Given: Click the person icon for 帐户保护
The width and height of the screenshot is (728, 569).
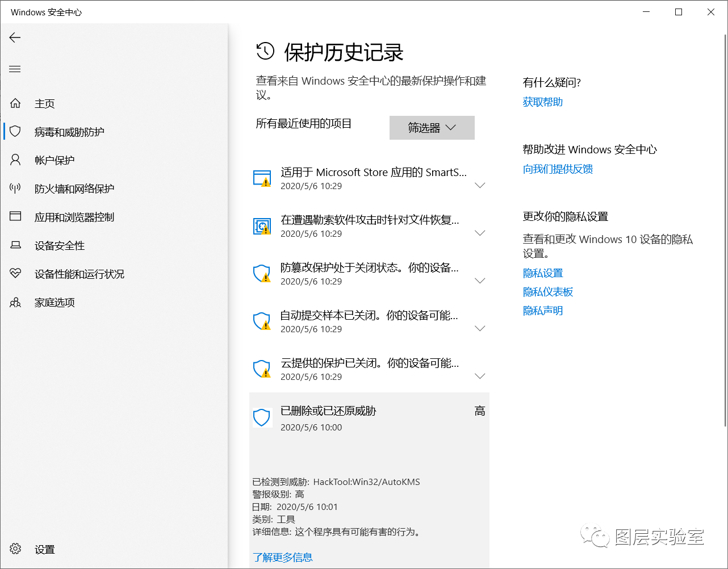Looking at the screenshot, I should coord(15,160).
